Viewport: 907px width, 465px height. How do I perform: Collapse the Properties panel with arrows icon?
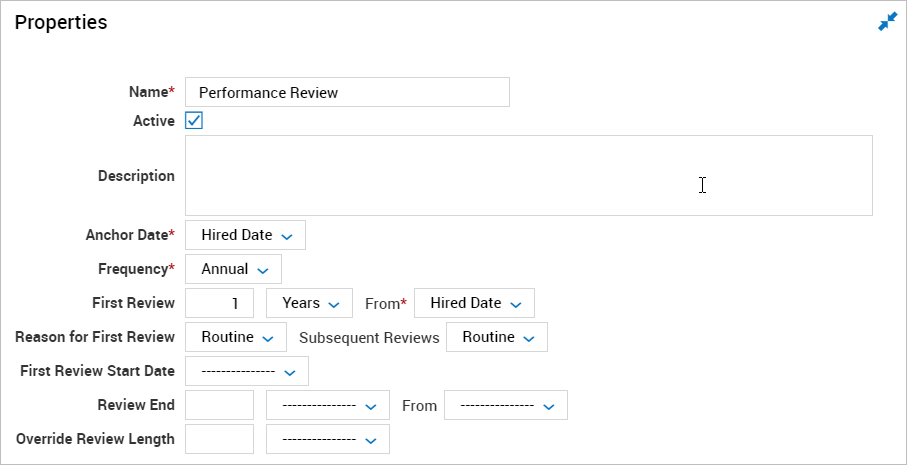887,21
